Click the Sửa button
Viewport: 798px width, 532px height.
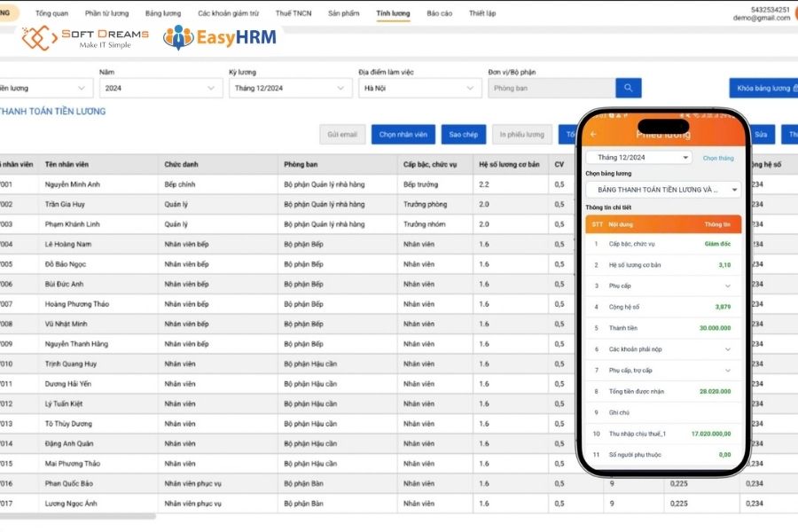pos(761,135)
